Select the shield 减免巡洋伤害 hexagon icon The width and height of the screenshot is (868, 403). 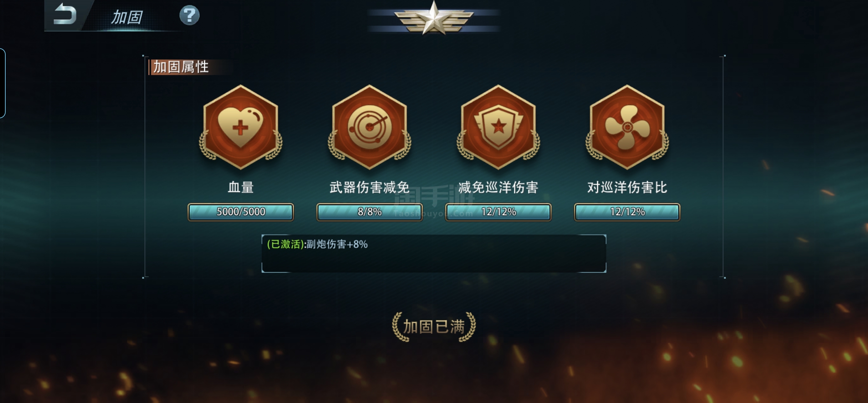pos(498,127)
